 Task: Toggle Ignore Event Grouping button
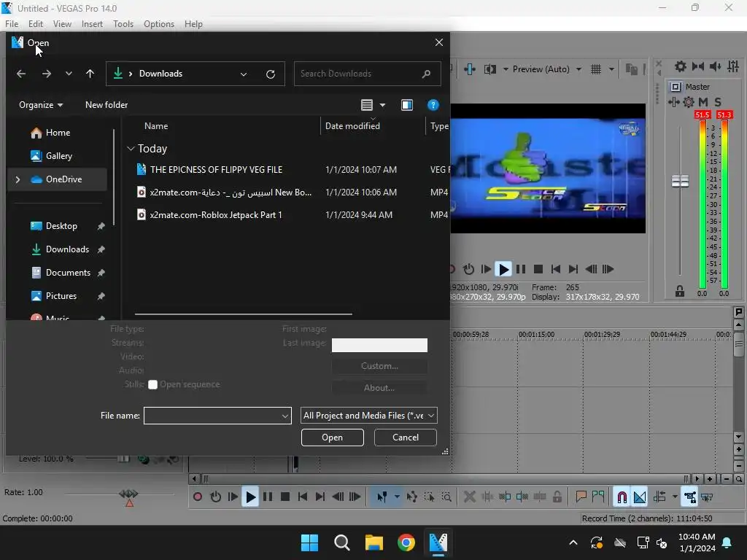[707, 497]
